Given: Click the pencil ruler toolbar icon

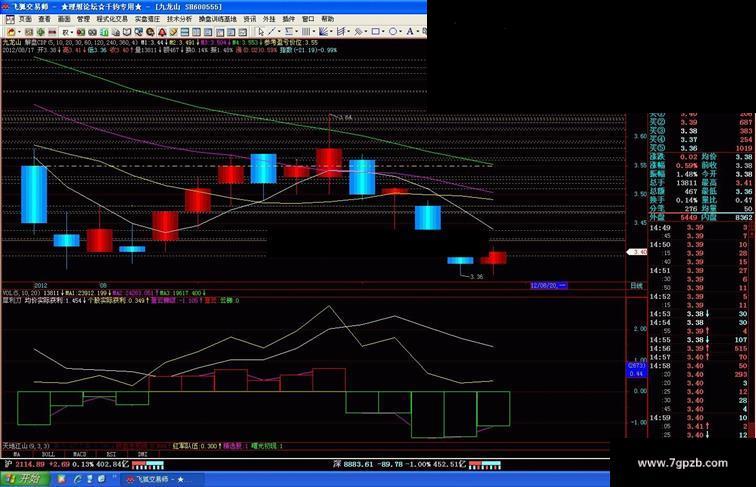Looking at the screenshot, I should click(174, 32).
